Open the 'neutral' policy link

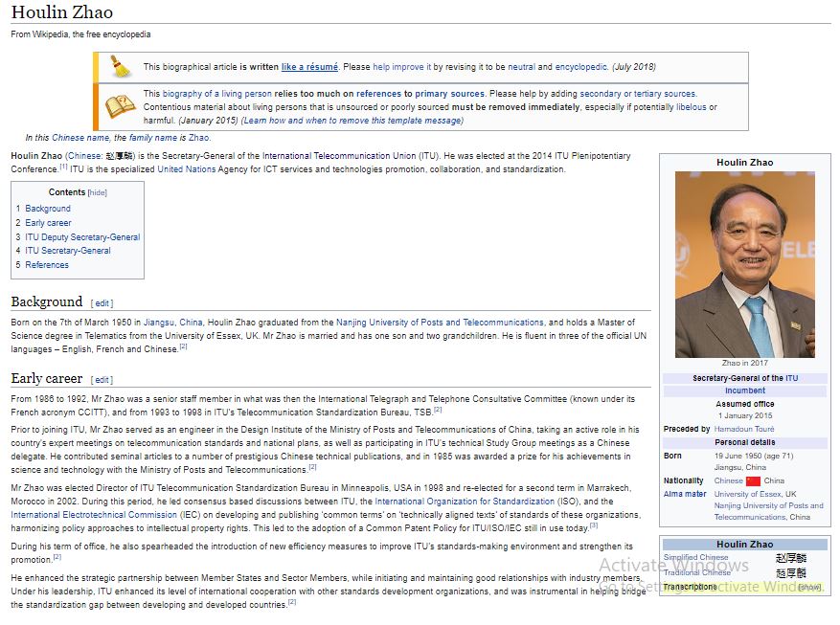[x=521, y=67]
